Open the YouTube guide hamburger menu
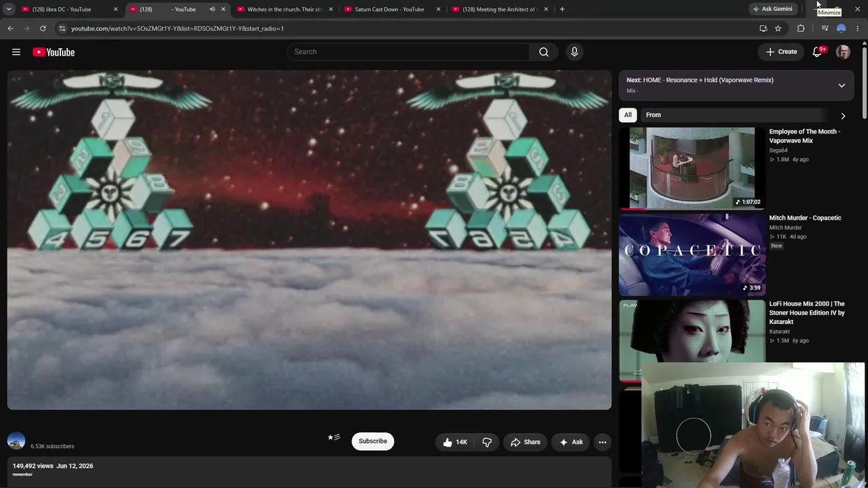Viewport: 868px width, 488px height. (16, 52)
